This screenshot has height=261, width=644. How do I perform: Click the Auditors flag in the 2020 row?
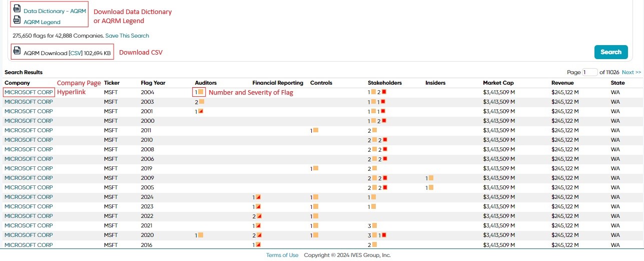[x=201, y=235]
